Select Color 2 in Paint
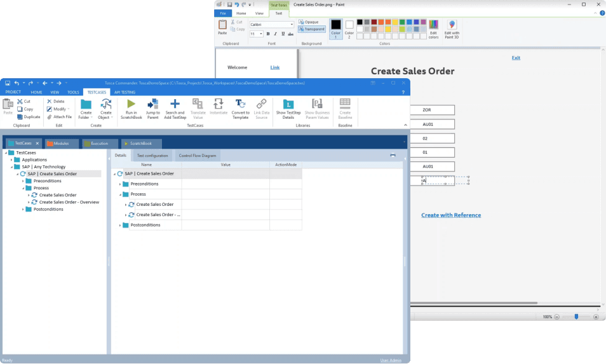The height and width of the screenshot is (364, 606). pyautogui.click(x=349, y=29)
